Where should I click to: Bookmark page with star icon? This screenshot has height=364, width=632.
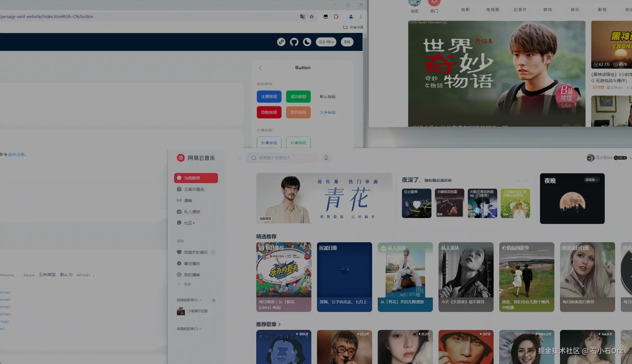pyautogui.click(x=312, y=17)
